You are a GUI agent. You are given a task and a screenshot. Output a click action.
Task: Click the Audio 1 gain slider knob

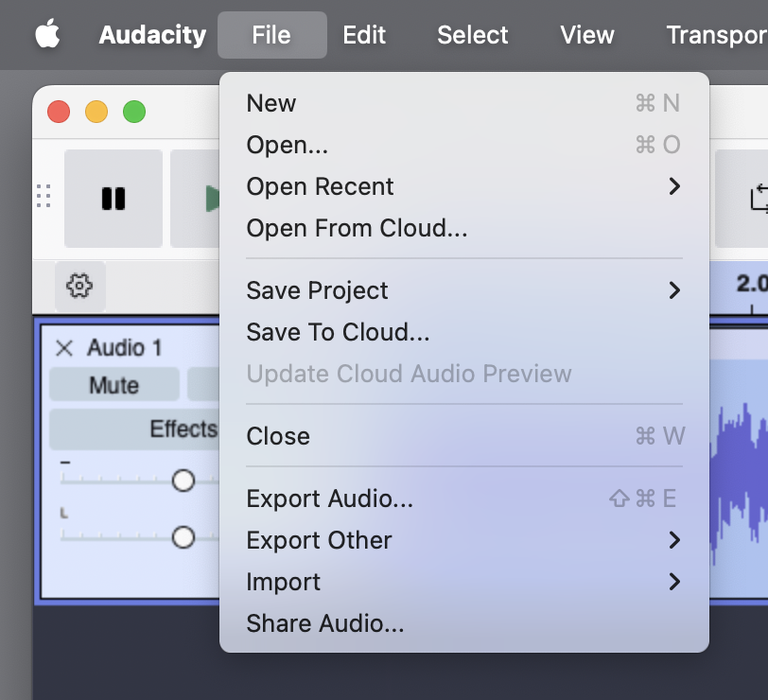click(x=183, y=481)
